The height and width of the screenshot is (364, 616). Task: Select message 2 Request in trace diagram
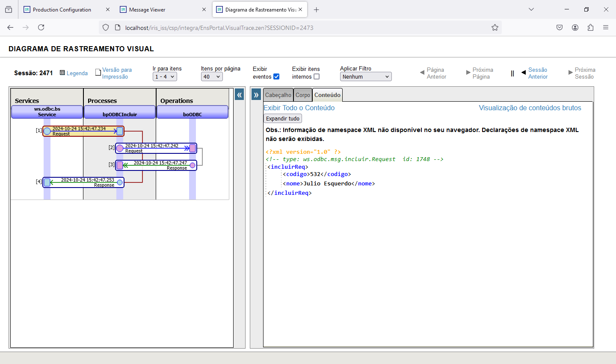click(156, 148)
